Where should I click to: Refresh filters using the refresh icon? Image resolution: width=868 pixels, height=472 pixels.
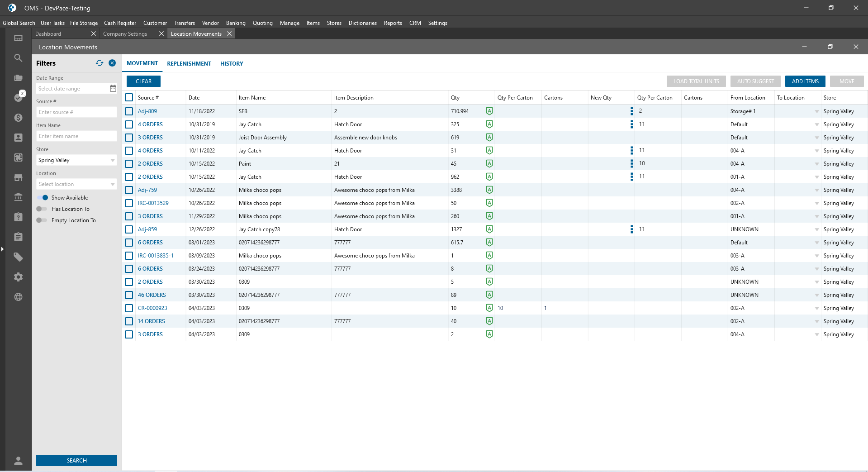point(100,63)
